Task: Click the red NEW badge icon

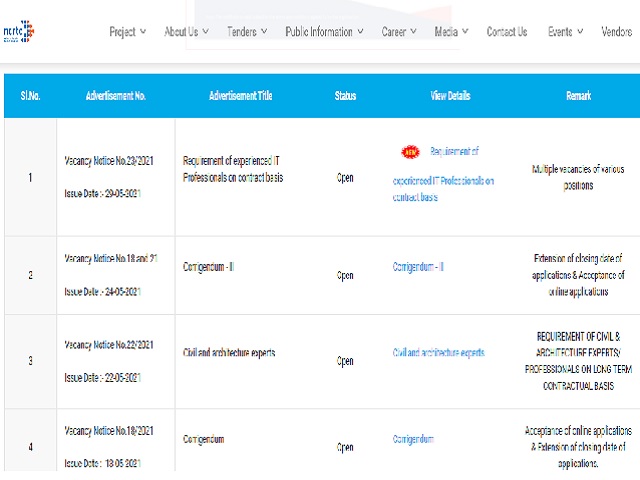Action: [x=410, y=152]
